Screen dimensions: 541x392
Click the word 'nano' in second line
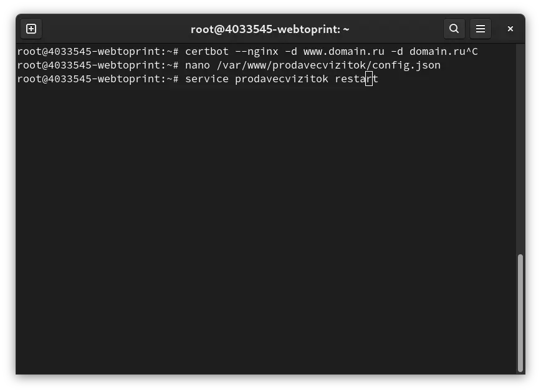click(198, 65)
